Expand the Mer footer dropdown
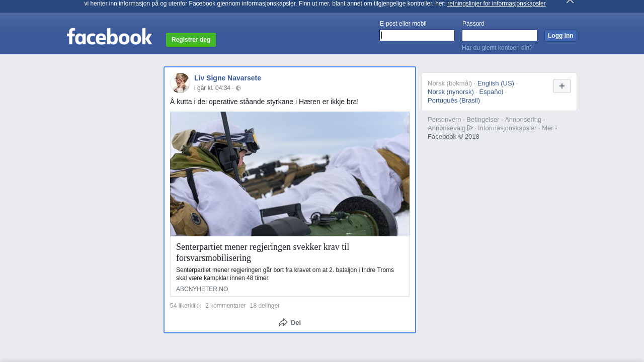Screen dimensions: 644x362 coord(549,128)
